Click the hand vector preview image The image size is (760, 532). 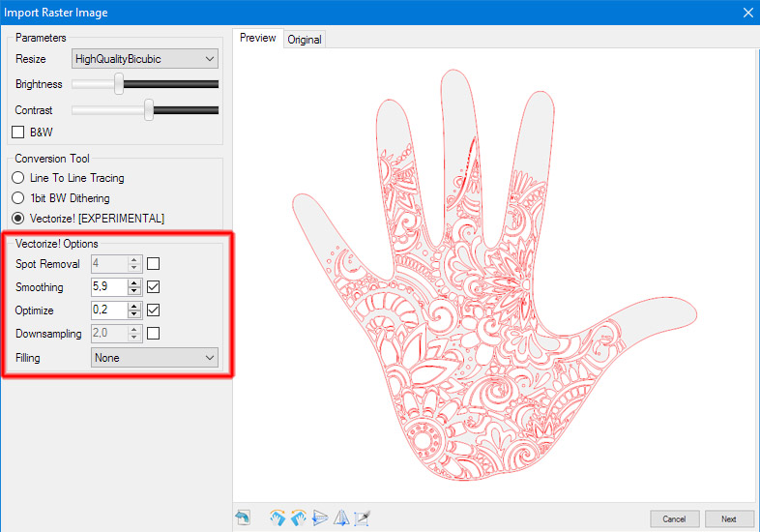tap(494, 275)
